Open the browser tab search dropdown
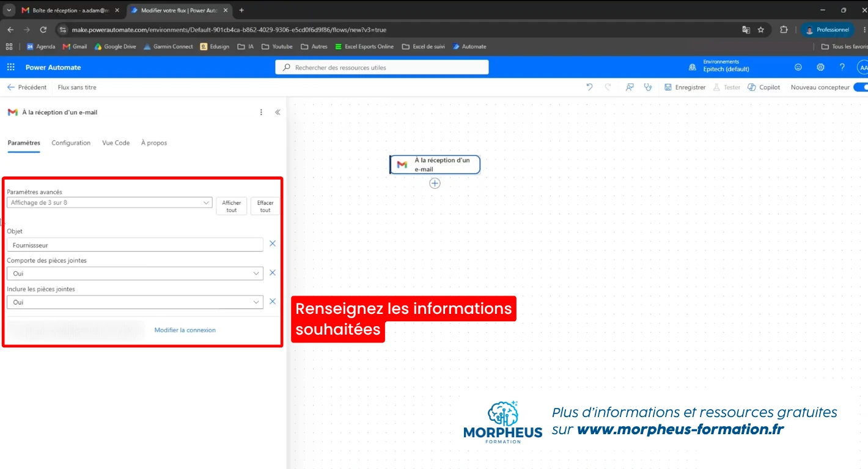This screenshot has width=868, height=469. coord(9,10)
